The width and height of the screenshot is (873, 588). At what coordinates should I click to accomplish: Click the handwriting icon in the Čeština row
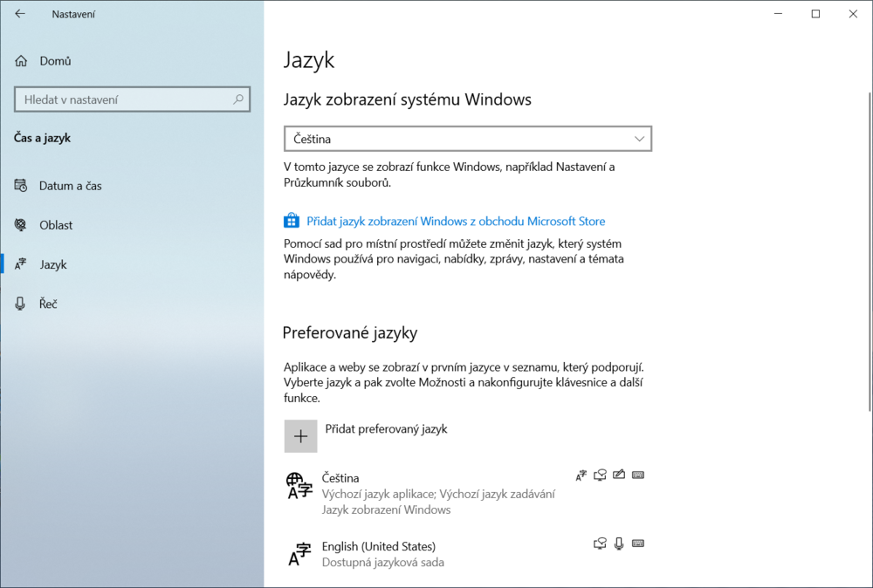[619, 475]
